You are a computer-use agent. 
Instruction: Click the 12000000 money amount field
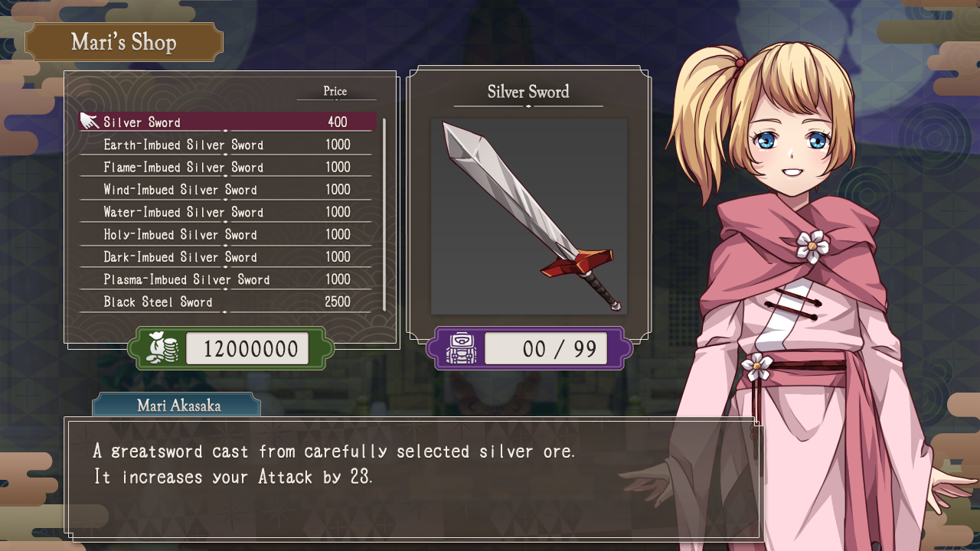(247, 349)
